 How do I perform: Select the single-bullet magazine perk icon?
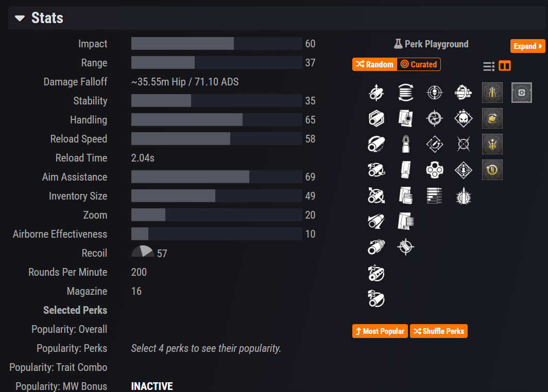[x=406, y=144]
